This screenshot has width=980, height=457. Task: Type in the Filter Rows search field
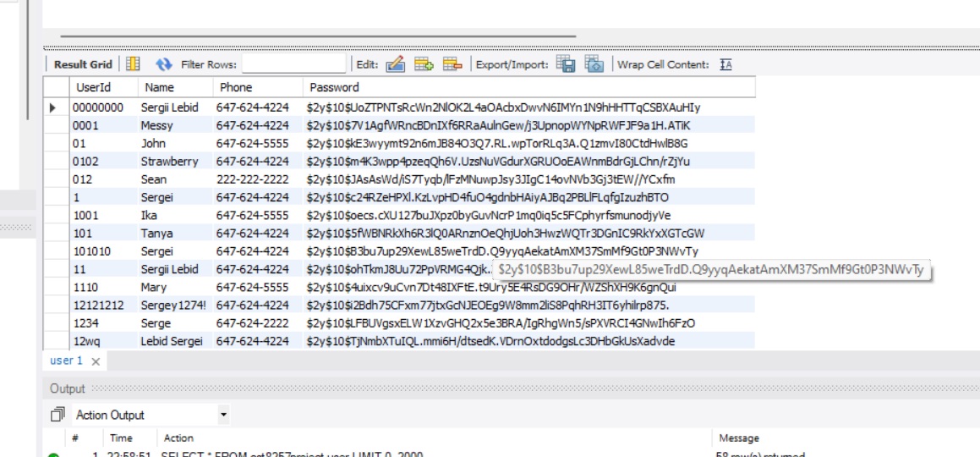click(294, 64)
